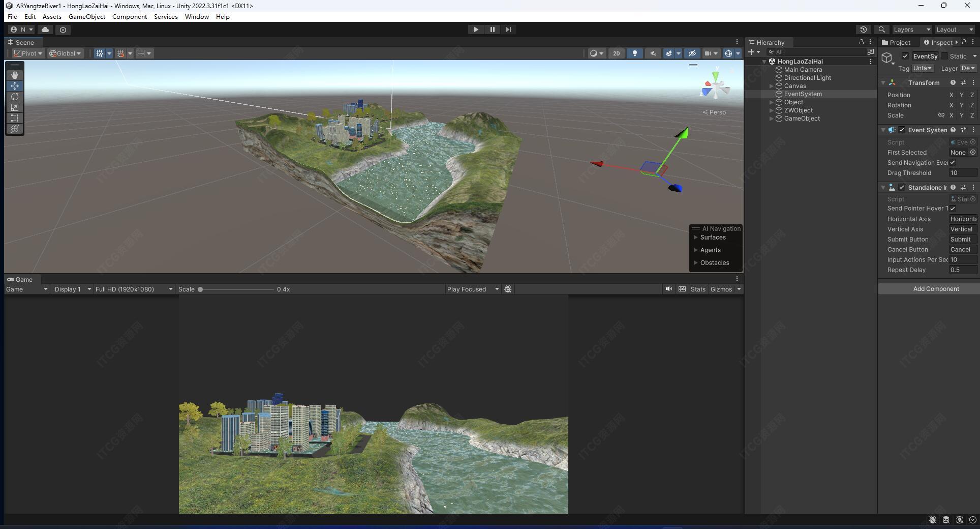The height and width of the screenshot is (529, 980).
Task: Open the cloud services icon
Action: 45,30
